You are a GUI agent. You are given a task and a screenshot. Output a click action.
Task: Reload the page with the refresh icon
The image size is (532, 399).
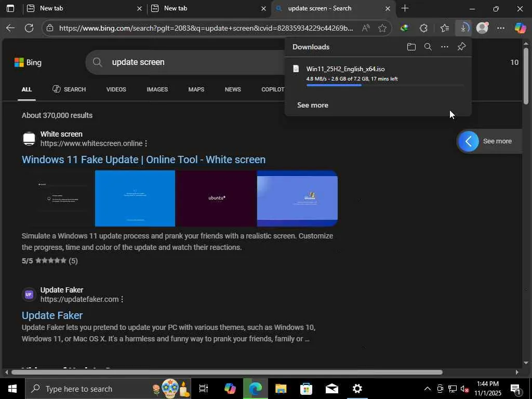coord(29,28)
